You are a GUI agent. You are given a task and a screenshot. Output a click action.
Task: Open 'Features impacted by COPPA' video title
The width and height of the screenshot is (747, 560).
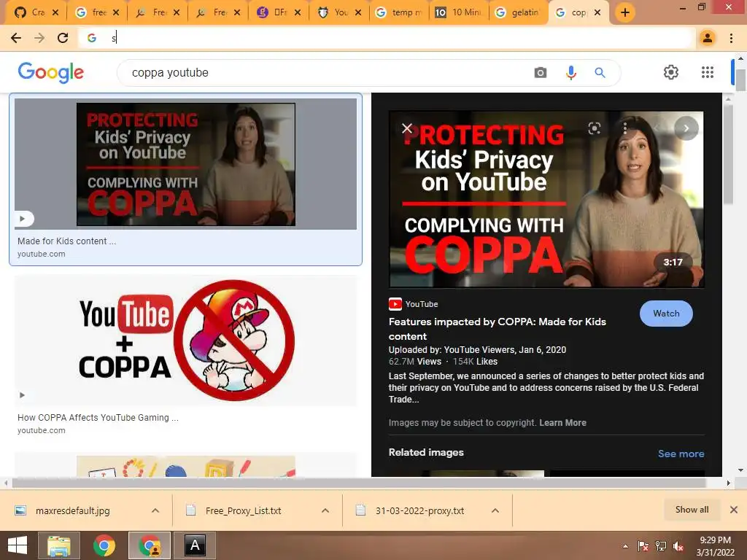click(497, 329)
